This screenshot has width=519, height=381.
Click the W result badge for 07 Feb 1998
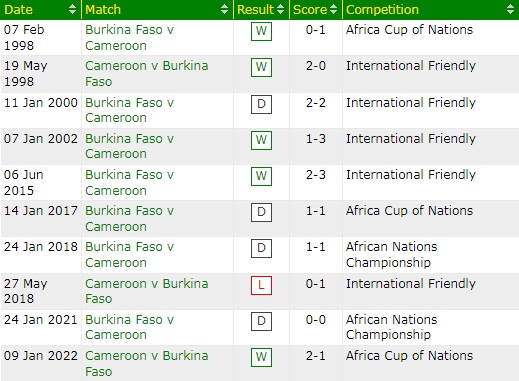point(261,31)
